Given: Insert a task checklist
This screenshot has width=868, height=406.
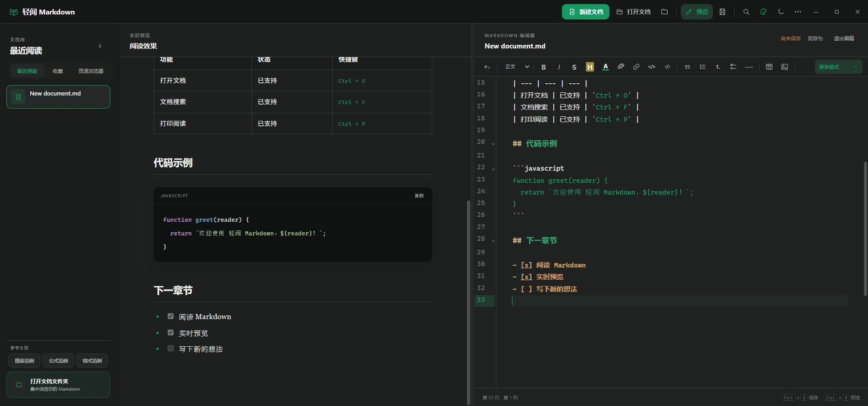Looking at the screenshot, I should (x=733, y=67).
